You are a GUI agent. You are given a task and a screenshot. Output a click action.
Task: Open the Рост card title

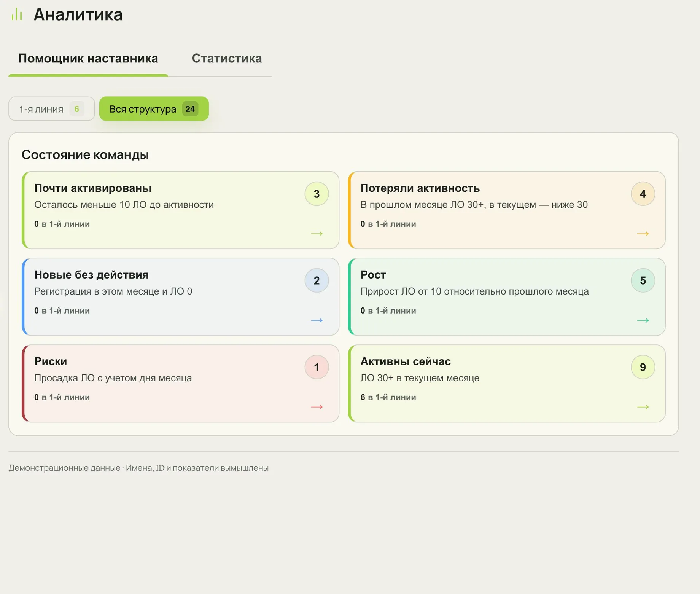(x=373, y=275)
